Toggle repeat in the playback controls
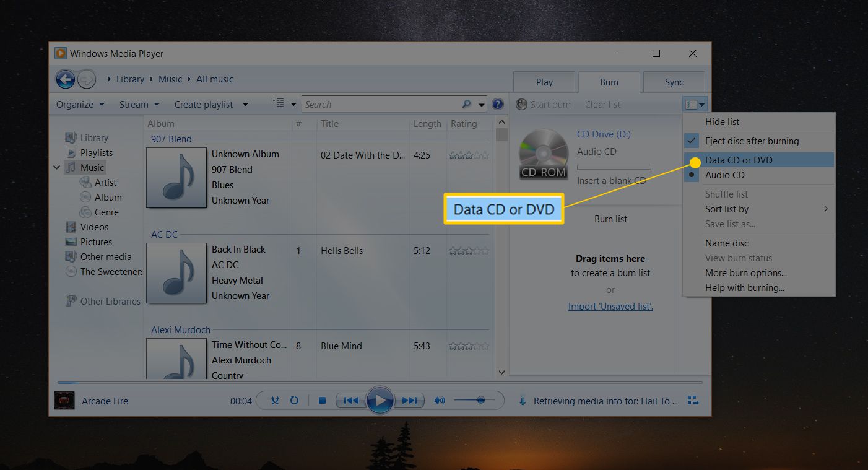Image resolution: width=868 pixels, height=470 pixels. [295, 401]
